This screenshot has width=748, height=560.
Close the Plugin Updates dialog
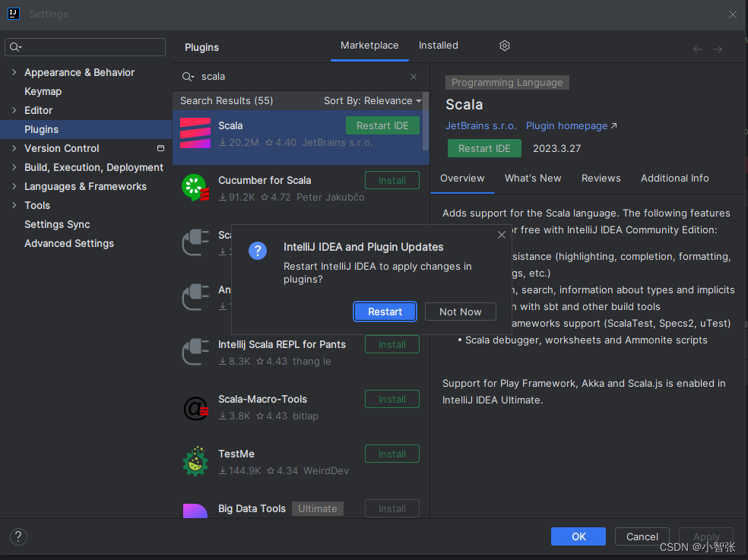(502, 235)
